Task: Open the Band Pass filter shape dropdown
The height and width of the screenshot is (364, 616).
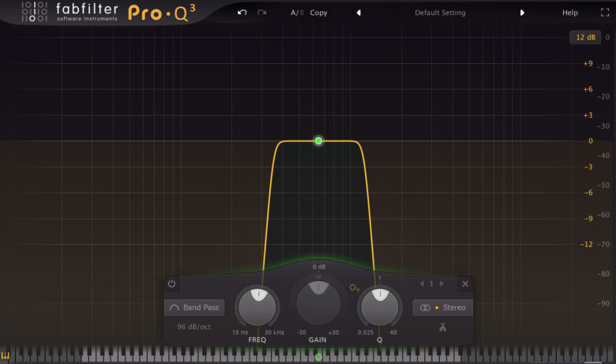Action: [194, 307]
